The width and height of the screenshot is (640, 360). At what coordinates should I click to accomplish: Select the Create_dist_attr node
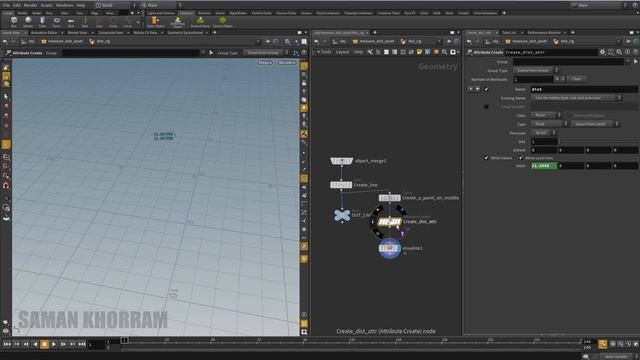click(389, 222)
